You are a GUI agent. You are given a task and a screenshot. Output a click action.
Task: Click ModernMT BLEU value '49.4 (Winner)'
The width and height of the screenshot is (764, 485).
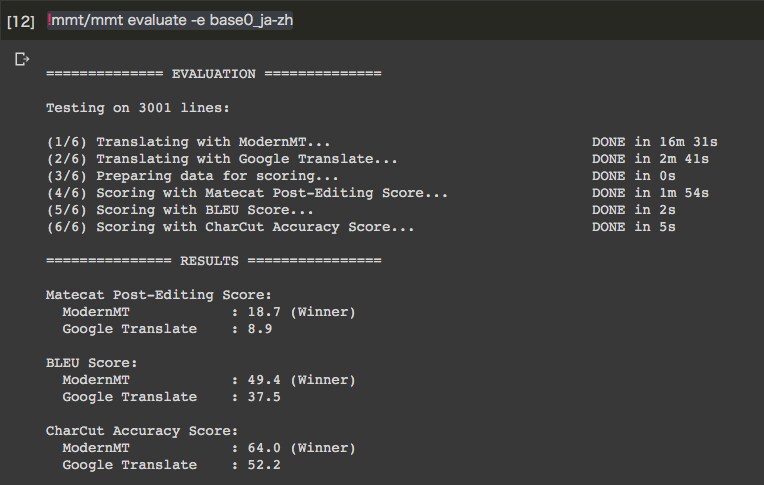302,381
